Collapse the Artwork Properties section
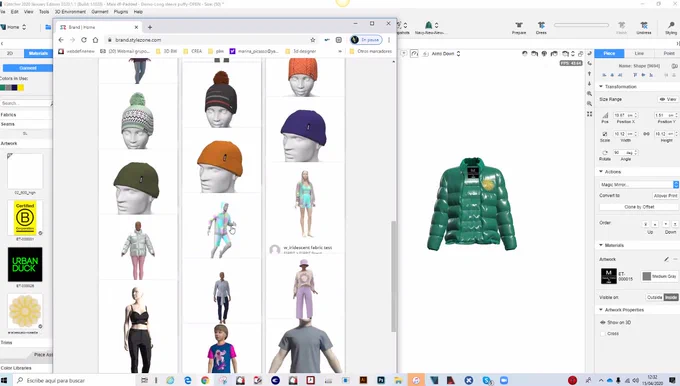 pos(601,310)
